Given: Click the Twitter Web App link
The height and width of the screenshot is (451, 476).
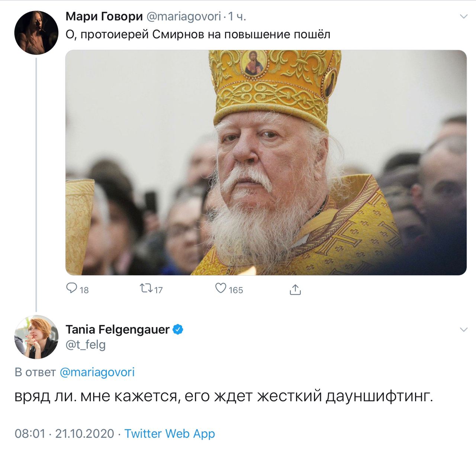Looking at the screenshot, I should point(170,434).
